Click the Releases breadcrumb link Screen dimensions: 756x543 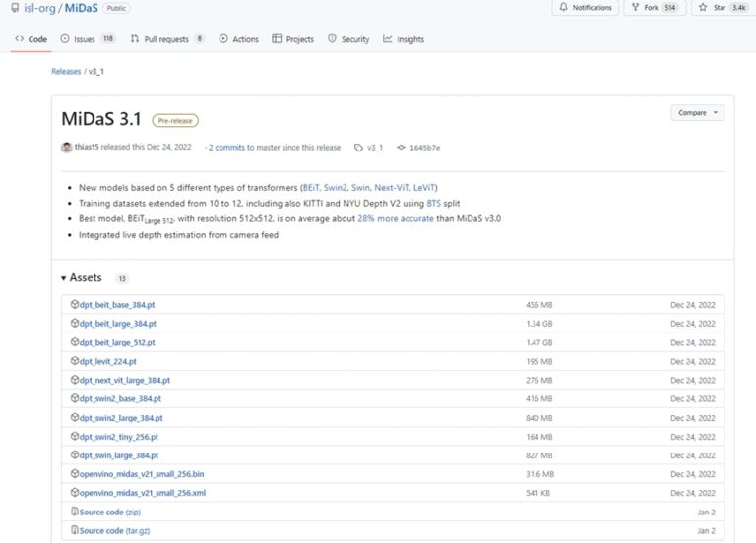click(66, 72)
